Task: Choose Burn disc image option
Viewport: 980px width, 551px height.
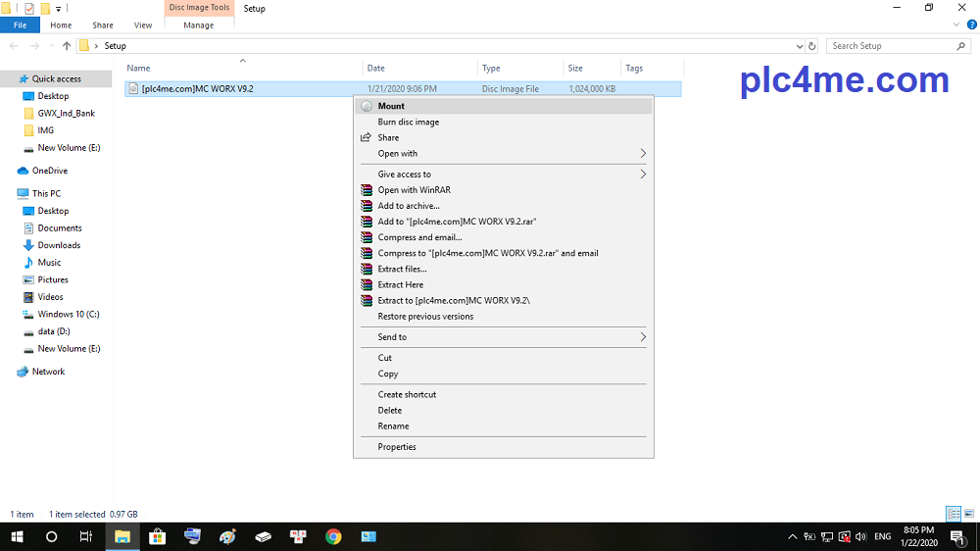Action: pos(503,122)
